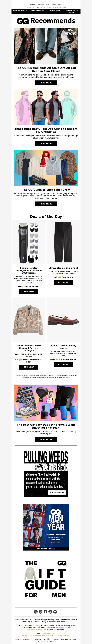Open GQ's Facebook icon
This screenshot has height=644, width=92.
45,611
